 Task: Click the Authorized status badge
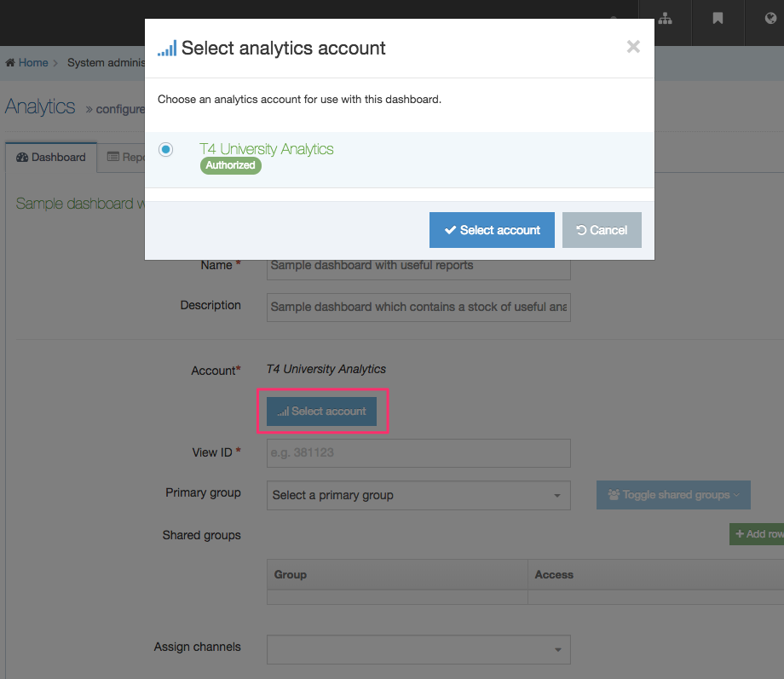coord(230,165)
